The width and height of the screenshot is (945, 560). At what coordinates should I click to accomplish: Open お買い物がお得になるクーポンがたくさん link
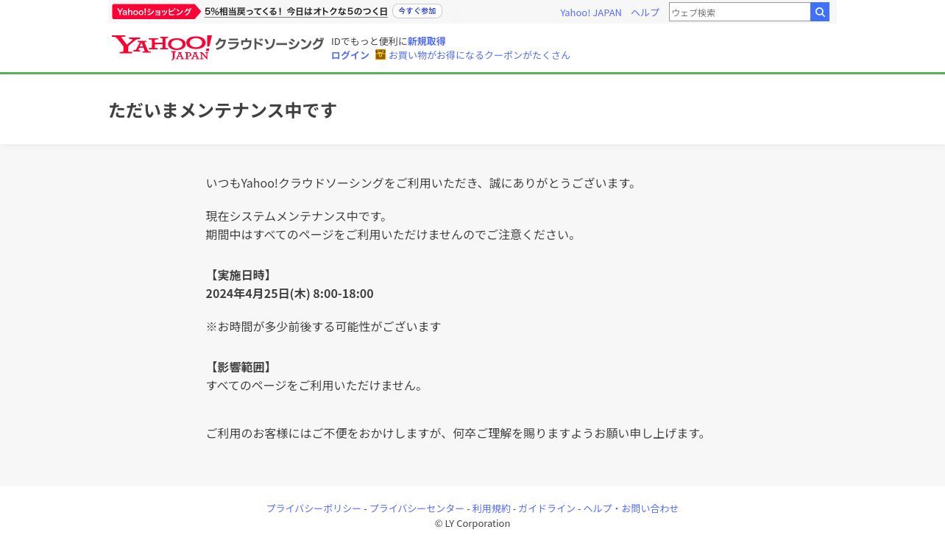coord(479,55)
